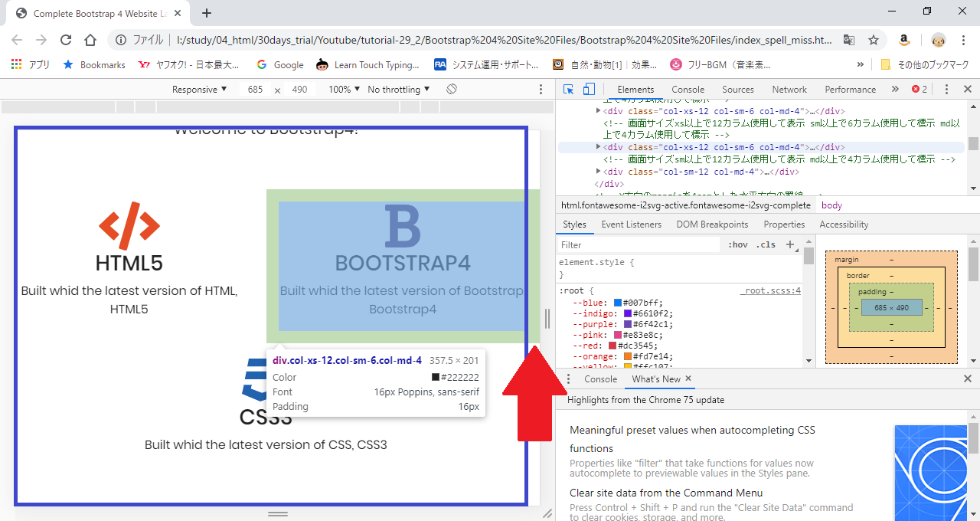Screen dimensions: 980x521
Task: Click the site information icon in address bar
Action: (121, 40)
